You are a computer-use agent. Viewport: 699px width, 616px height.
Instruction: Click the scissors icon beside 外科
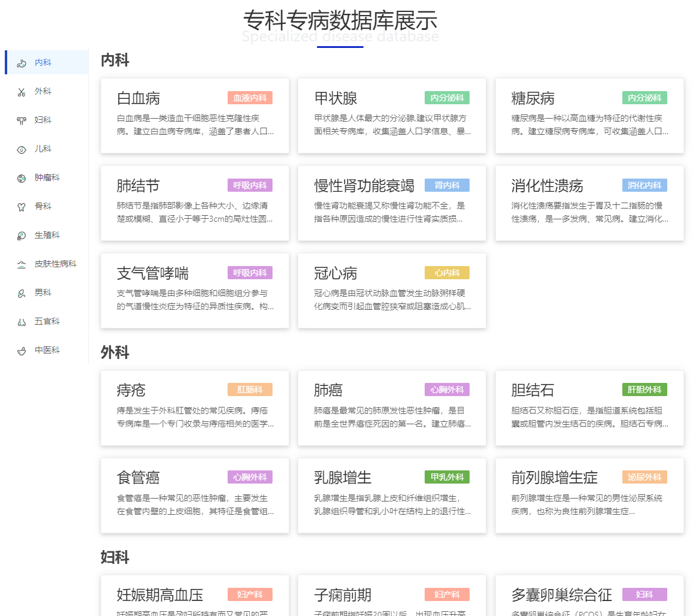(x=22, y=92)
